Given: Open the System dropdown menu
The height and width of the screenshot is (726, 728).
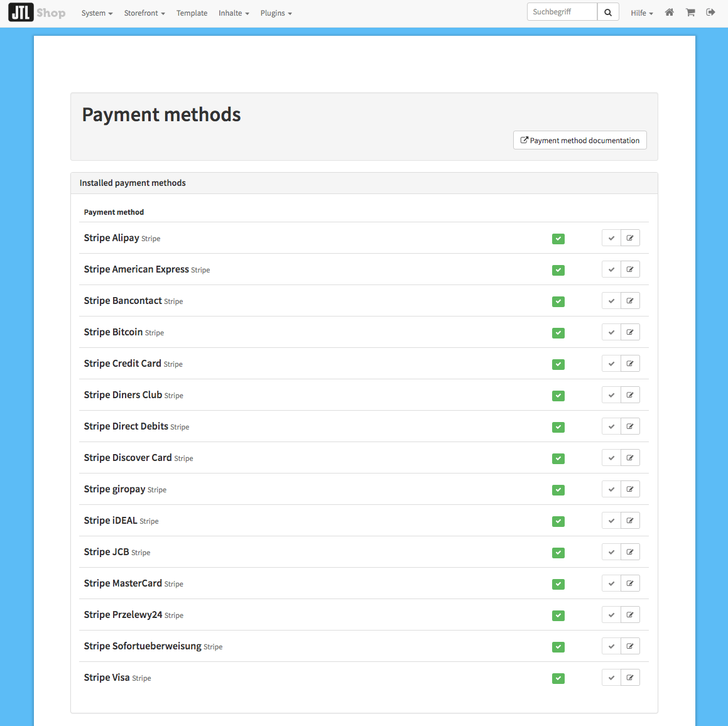Looking at the screenshot, I should (97, 13).
